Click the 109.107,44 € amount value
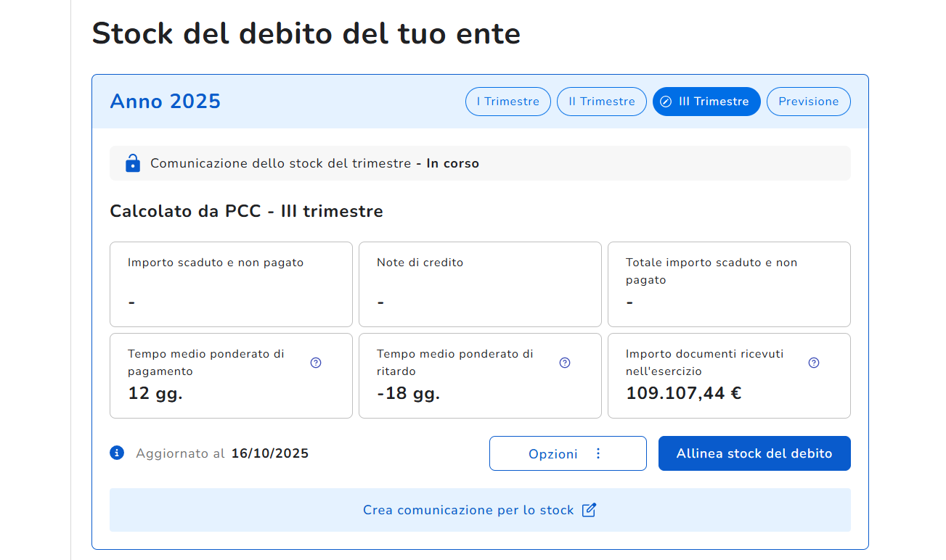Viewport: 946px width, 560px height. pos(683,394)
